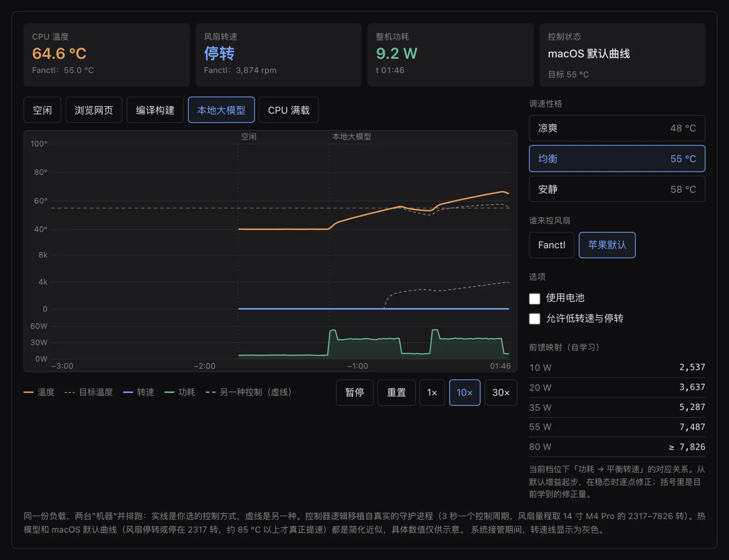Image resolution: width=729 pixels, height=560 pixels.
Task: Set simulation speed to 10×
Action: coord(465,392)
